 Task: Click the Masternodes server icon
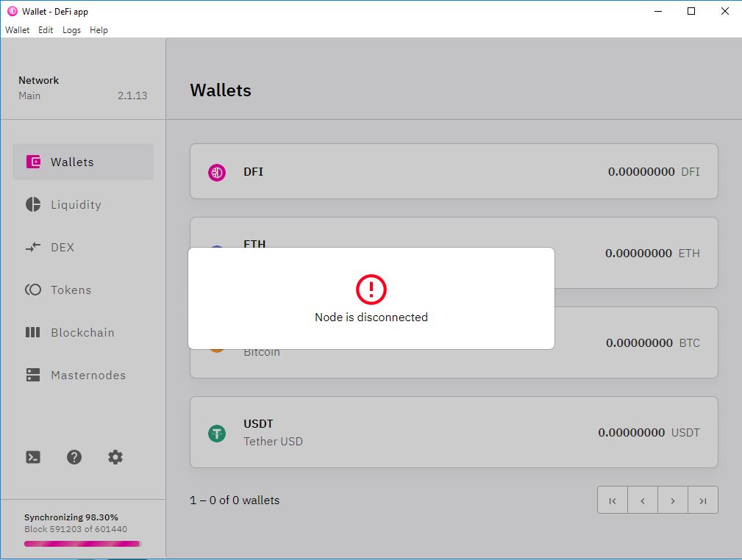coord(33,375)
